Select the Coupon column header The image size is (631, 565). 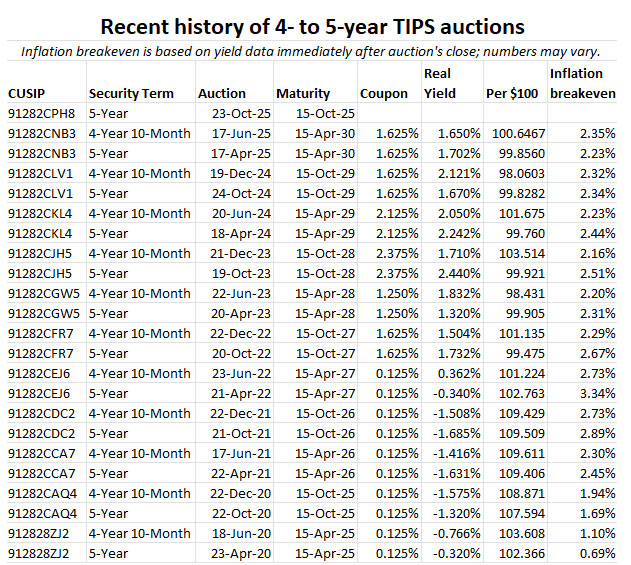[384, 93]
